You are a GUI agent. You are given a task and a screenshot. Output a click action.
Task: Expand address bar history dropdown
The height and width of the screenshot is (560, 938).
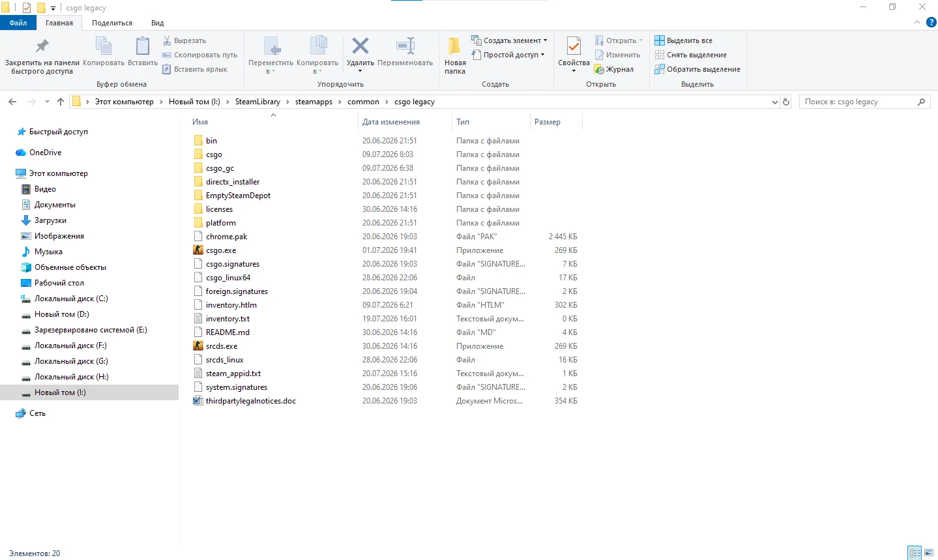(774, 102)
